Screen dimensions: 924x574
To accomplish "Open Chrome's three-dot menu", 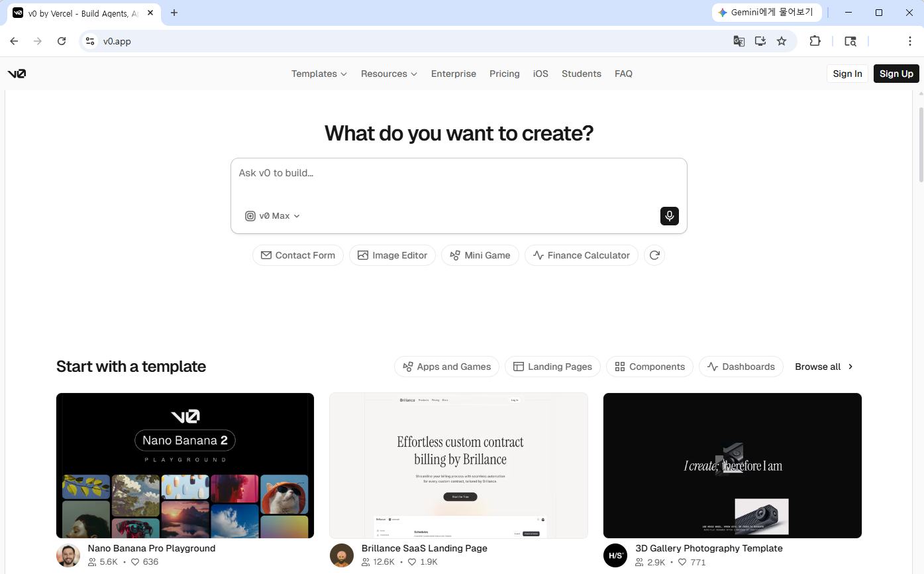I will [909, 41].
